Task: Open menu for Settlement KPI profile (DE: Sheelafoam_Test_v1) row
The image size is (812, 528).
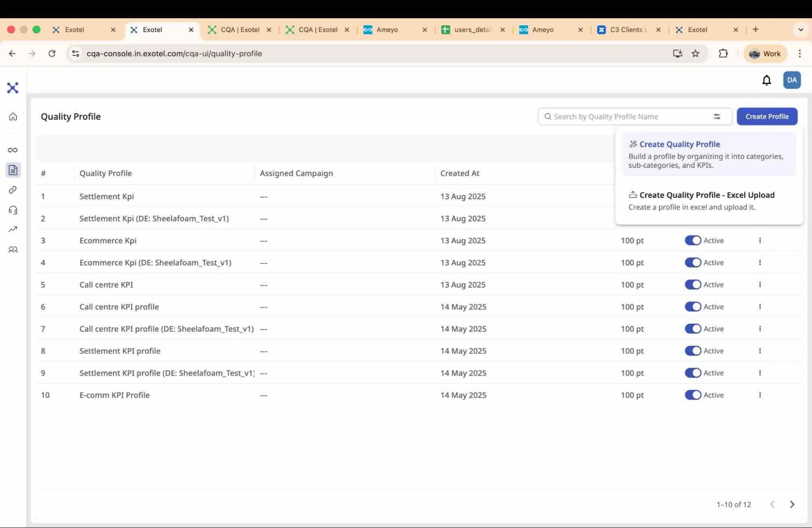Action: coord(760,373)
